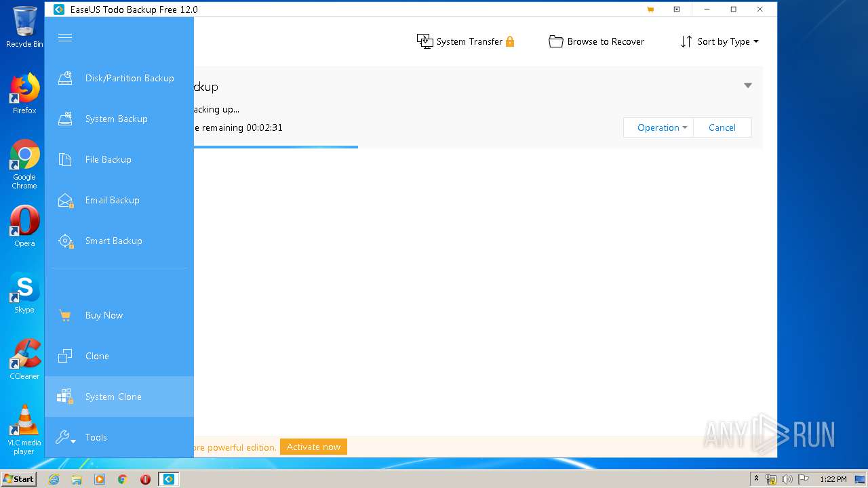Screen dimensions: 868x488
Task: Expand the Tools wrench menu
Action: 65,437
